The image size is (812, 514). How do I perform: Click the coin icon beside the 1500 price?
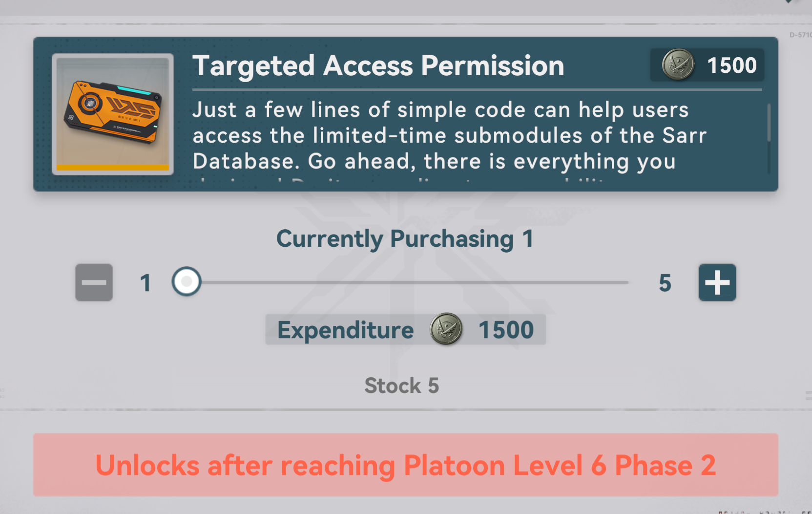point(678,65)
